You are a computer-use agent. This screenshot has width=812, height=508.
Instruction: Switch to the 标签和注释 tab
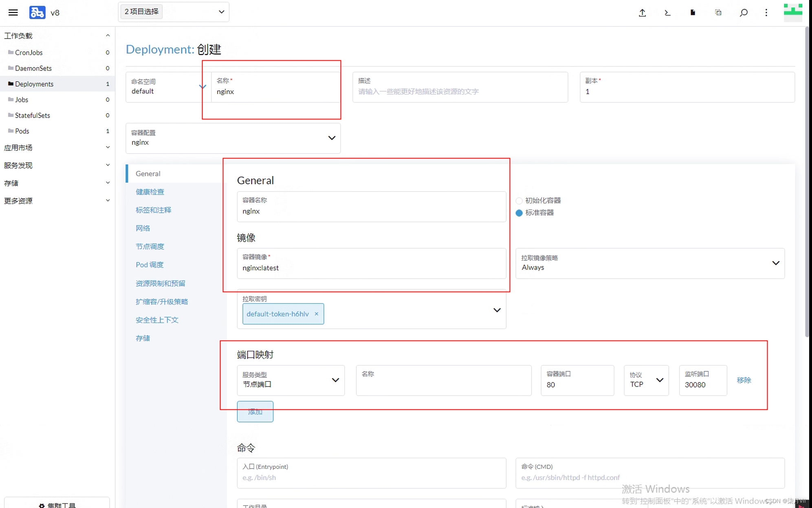(154, 210)
